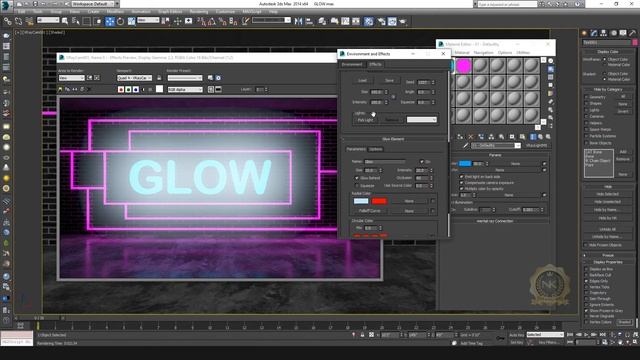Toggle Lights checkbox in Hide by Category

point(587,110)
